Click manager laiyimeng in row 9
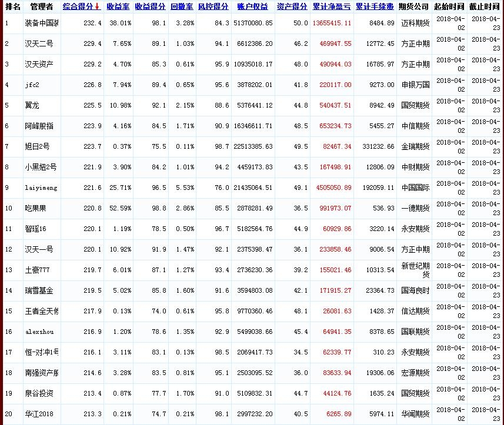This screenshot has width=504, height=425. pyautogui.click(x=41, y=188)
